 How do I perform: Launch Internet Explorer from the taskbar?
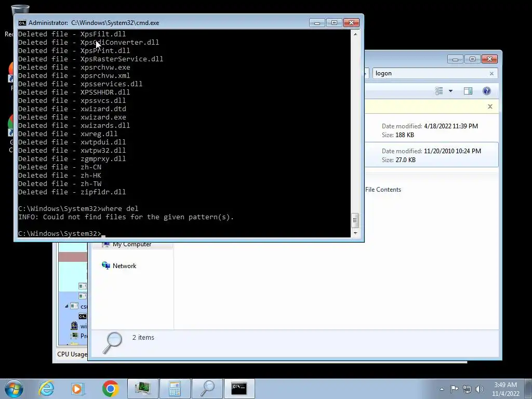[46, 389]
